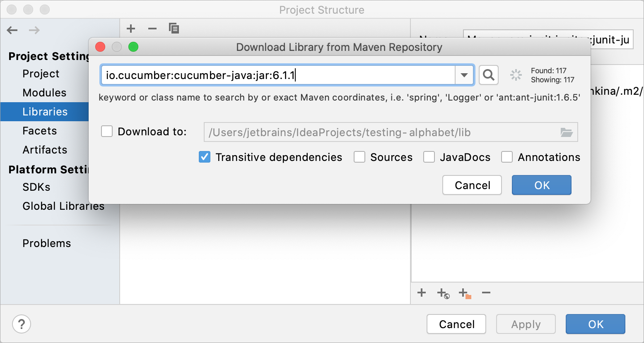Screen dimensions: 644x343
Task: Remove selection using the minus icon
Action: (486, 293)
